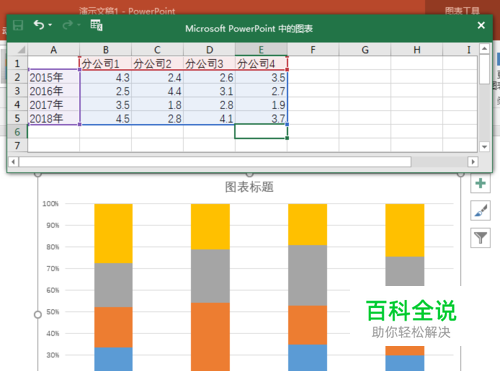
Task: Click the chart's left middle resize handle
Action: [38, 314]
